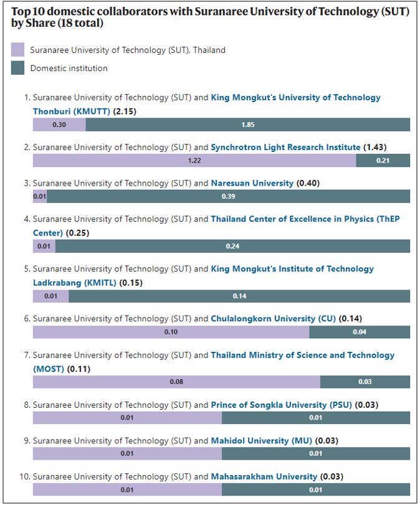Viewport: 420px width, 505px height.
Task: Click the 0.21 Synchrotron share bar
Action: click(383, 161)
